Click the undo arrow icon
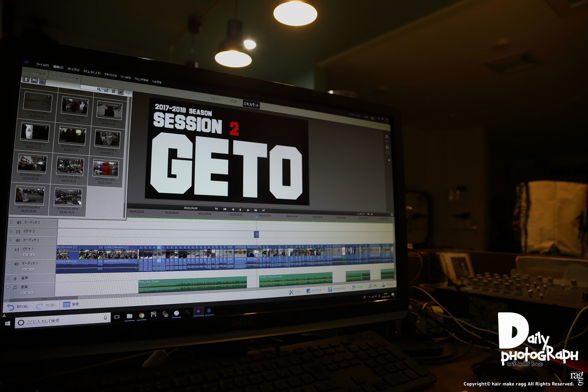This screenshot has width=588, height=392. click(11, 306)
